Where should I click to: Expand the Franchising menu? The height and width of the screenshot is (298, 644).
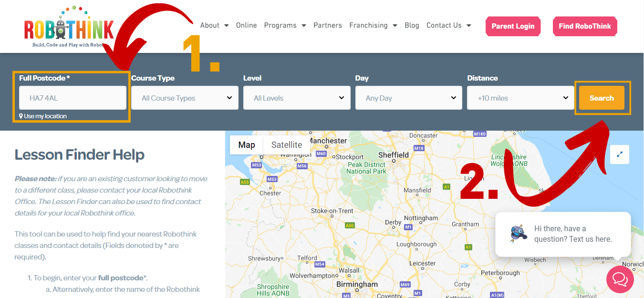(373, 25)
